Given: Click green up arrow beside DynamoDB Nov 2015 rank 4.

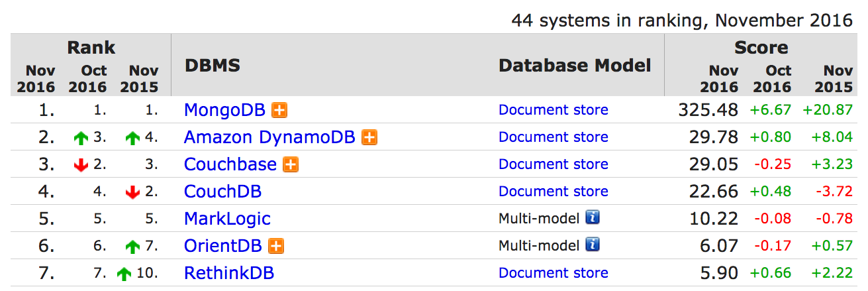Looking at the screenshot, I should click(x=133, y=139).
